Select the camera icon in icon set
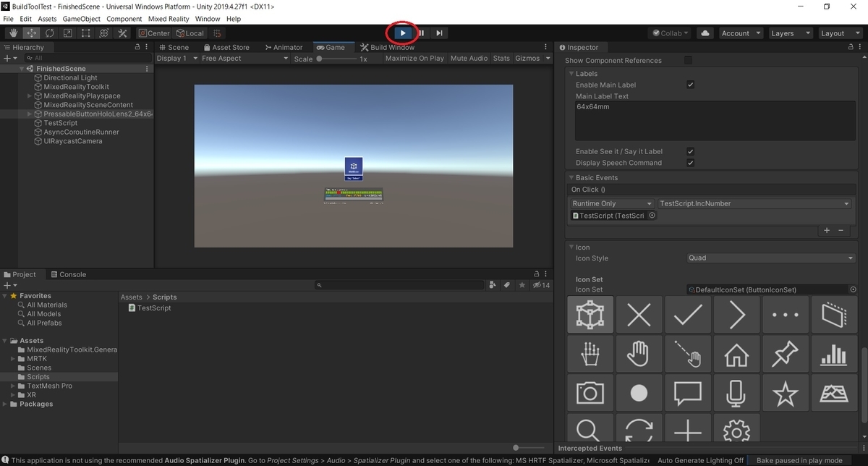The width and height of the screenshot is (868, 466). click(590, 393)
